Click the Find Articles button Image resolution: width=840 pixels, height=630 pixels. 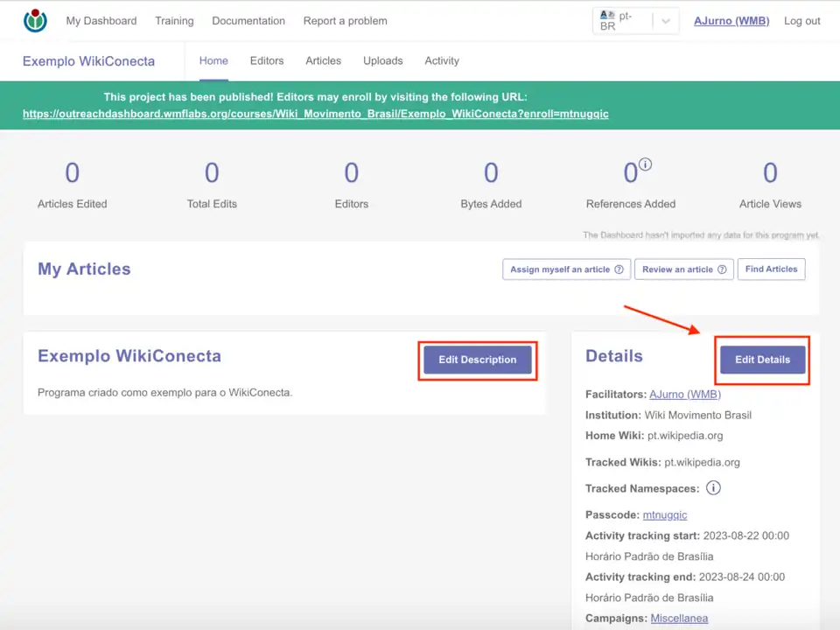pyautogui.click(x=771, y=269)
